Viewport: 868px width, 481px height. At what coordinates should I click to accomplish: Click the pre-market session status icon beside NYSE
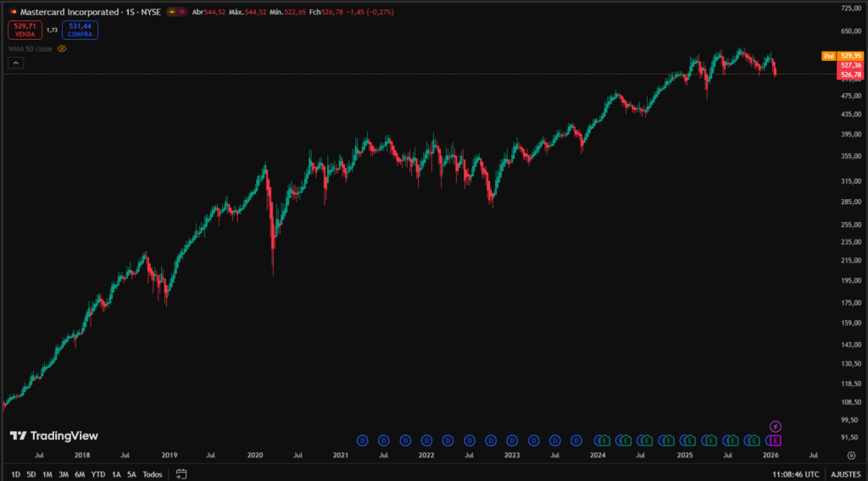point(173,13)
